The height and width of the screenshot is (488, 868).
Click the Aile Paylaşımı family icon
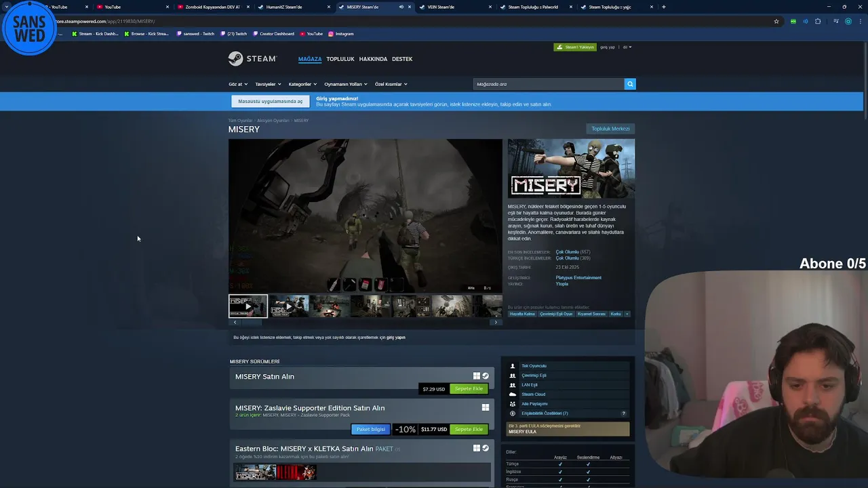513,404
